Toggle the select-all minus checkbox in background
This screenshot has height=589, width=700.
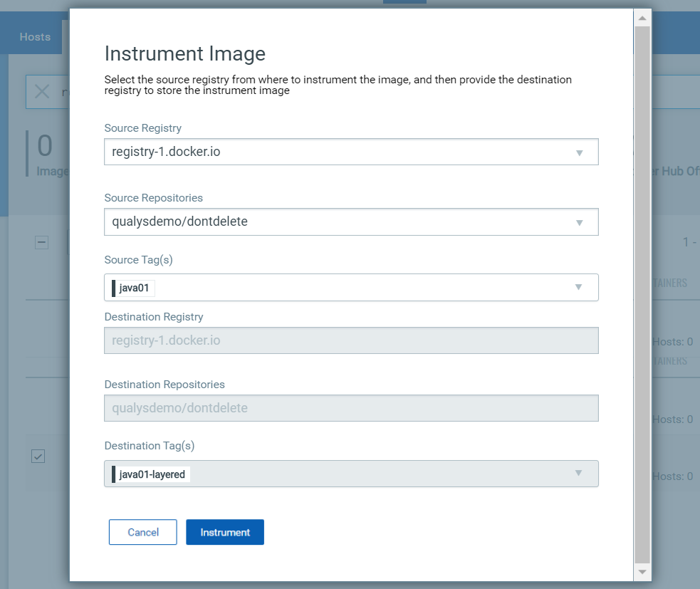tap(41, 242)
